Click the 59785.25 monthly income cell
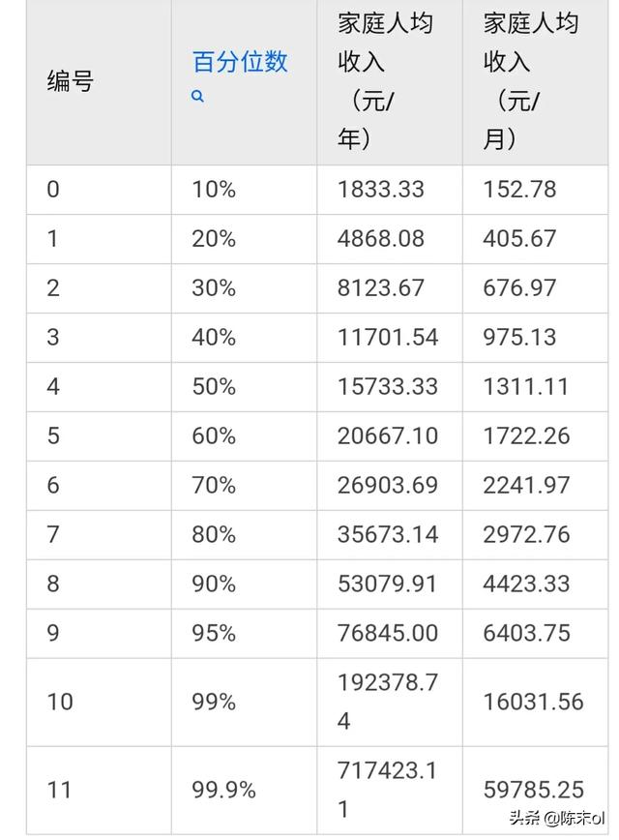 535,791
